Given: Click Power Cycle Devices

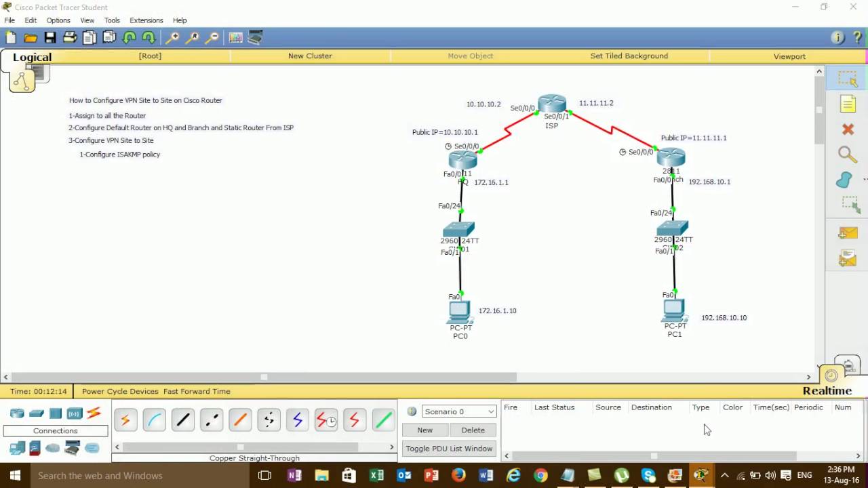Looking at the screenshot, I should coord(120,391).
